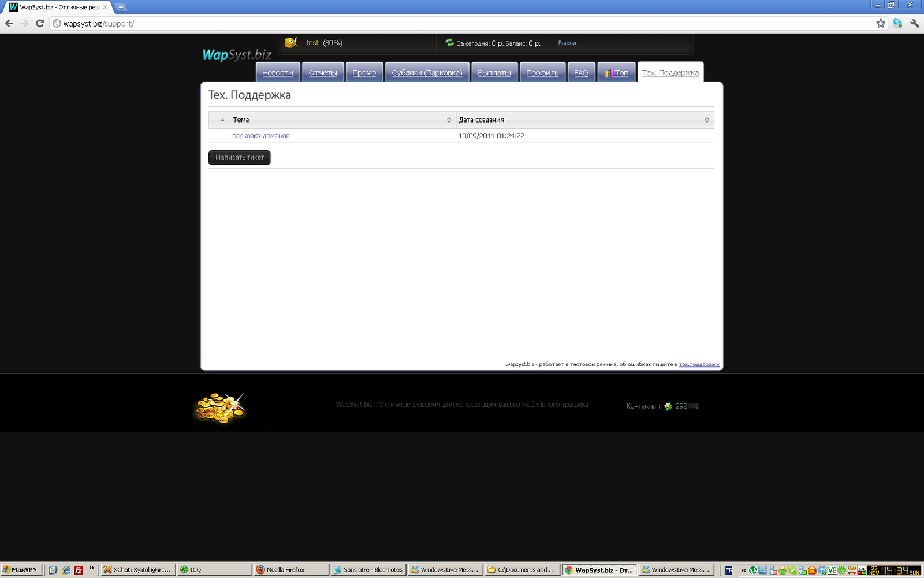
Task: Switch to the XChat taskbar window
Action: pyautogui.click(x=138, y=570)
